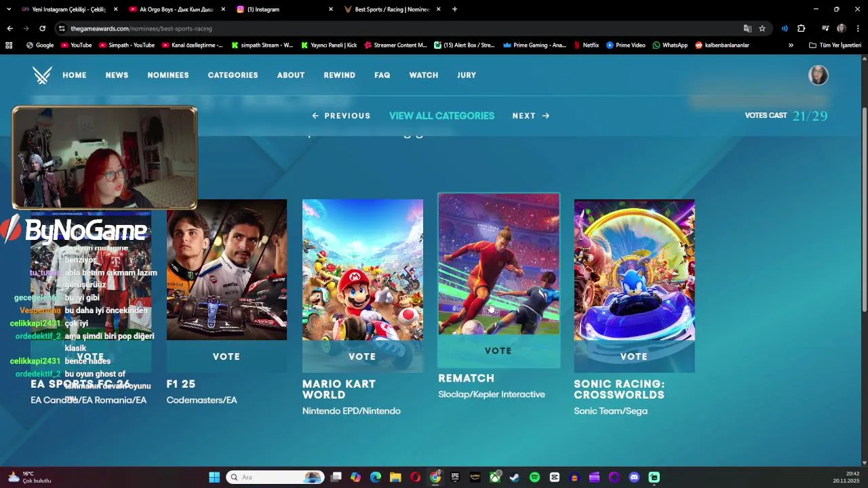
Task: Close the Best Sports / Racing tab
Action: 438,9
